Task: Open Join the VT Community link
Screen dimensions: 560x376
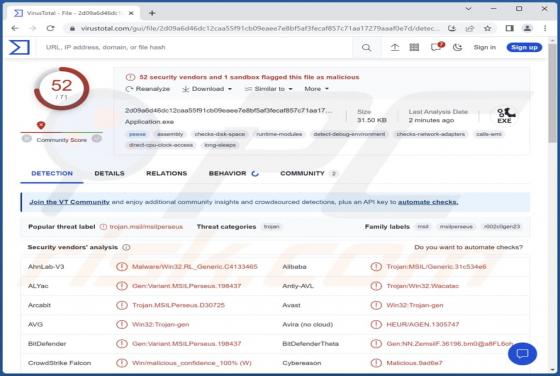Action: click(x=69, y=202)
